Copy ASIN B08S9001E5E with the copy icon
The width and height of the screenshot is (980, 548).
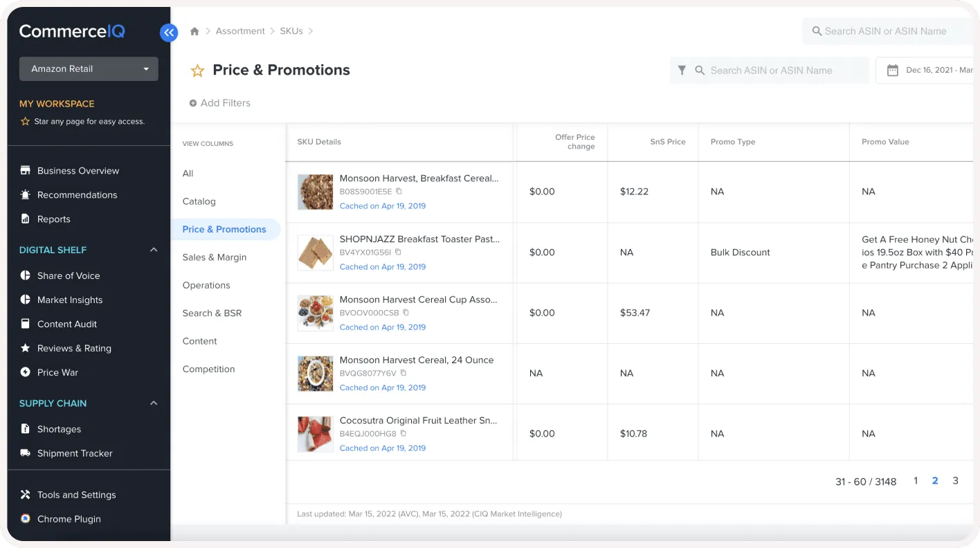pos(399,192)
